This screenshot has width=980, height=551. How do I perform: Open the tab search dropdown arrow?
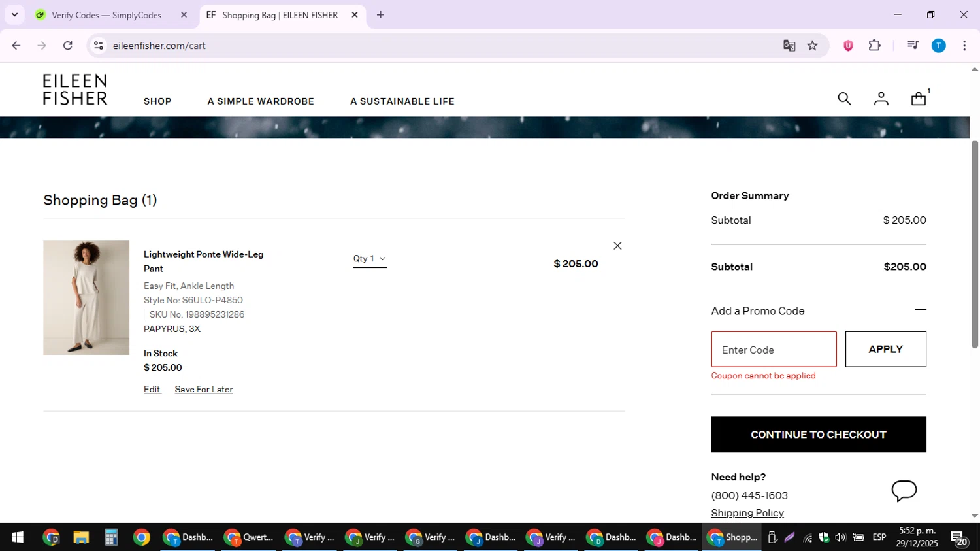[x=14, y=15]
